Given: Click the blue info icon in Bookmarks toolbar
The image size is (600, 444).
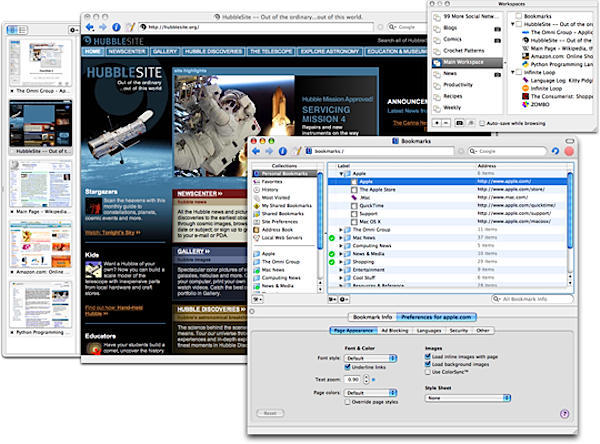Looking at the screenshot, I should (282, 150).
